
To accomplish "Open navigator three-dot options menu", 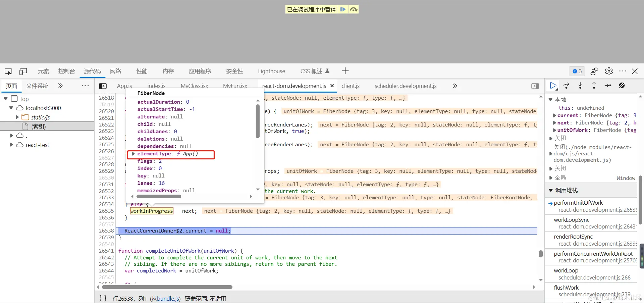I will pyautogui.click(x=85, y=86).
